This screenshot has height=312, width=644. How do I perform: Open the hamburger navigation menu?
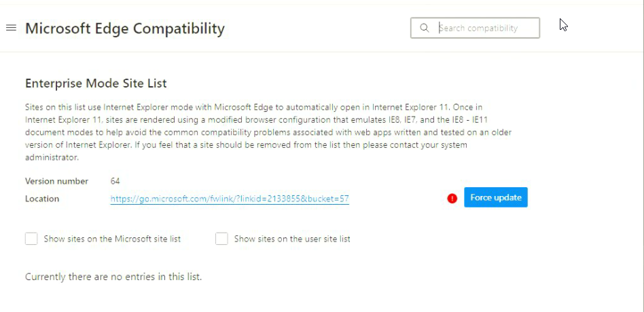(x=11, y=28)
